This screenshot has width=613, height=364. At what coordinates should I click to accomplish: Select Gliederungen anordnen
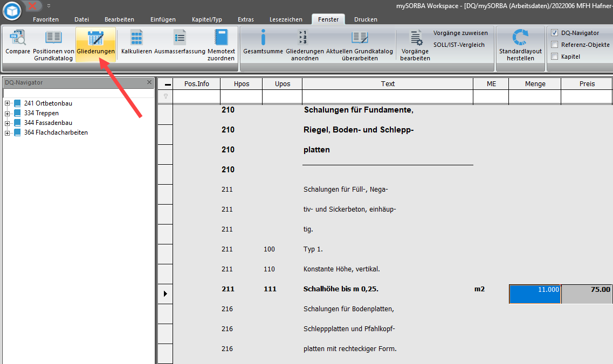[x=305, y=45]
